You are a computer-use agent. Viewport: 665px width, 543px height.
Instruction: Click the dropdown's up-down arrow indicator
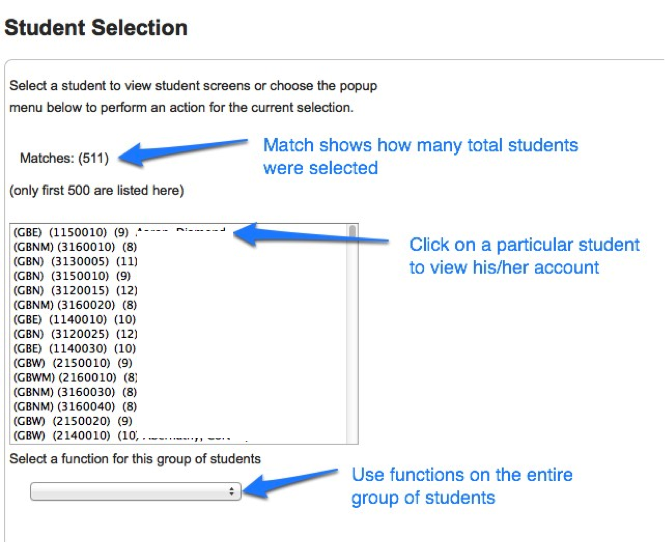(x=232, y=491)
